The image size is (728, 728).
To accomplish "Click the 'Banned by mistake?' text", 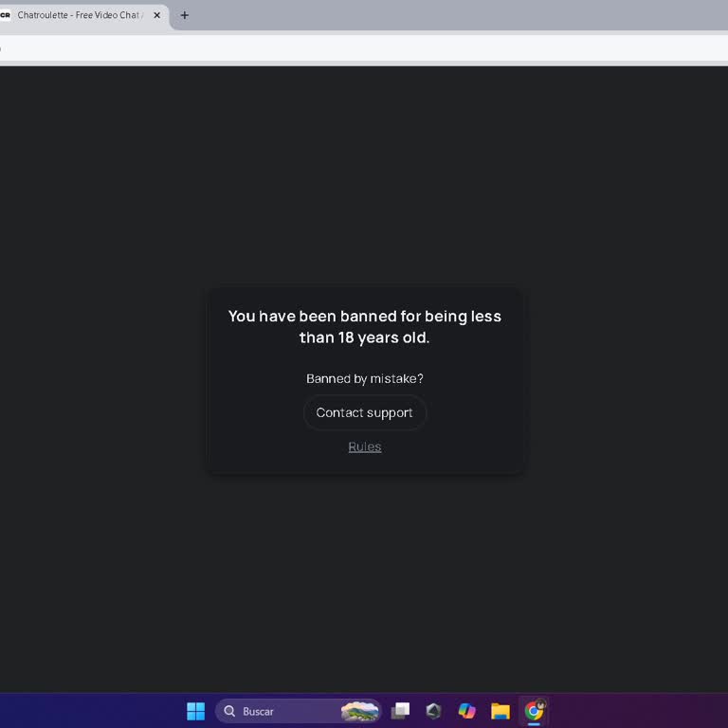I will [364, 378].
